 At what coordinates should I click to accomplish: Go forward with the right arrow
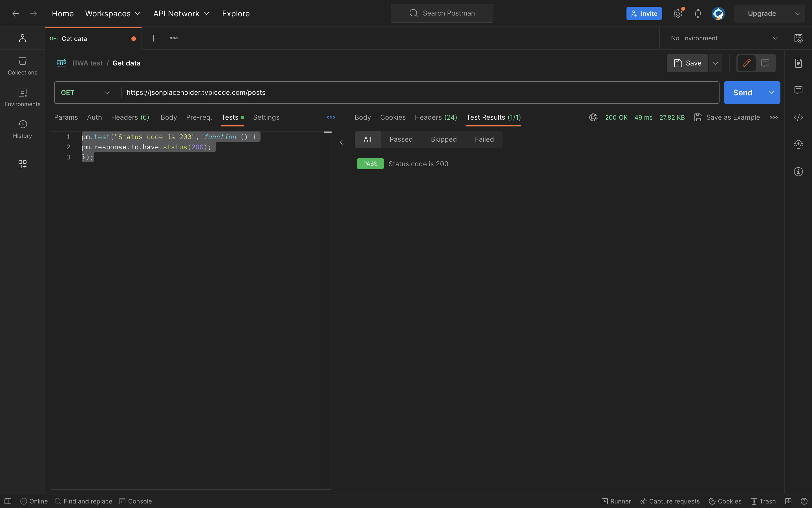click(34, 14)
